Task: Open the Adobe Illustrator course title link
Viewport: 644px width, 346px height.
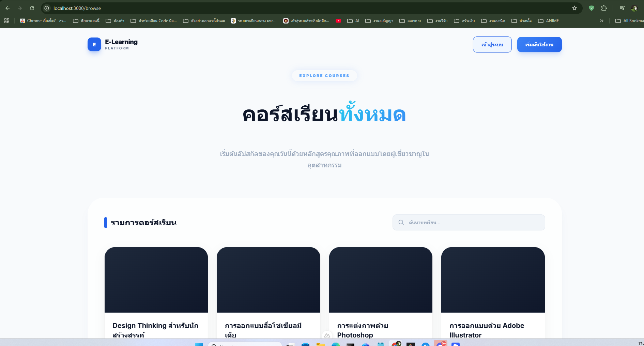Action: 487,330
